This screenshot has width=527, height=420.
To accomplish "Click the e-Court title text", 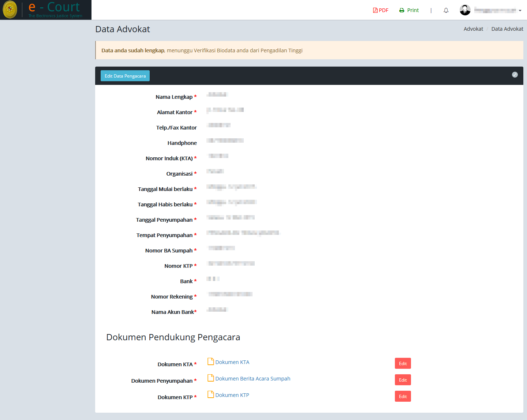I will click(54, 7).
